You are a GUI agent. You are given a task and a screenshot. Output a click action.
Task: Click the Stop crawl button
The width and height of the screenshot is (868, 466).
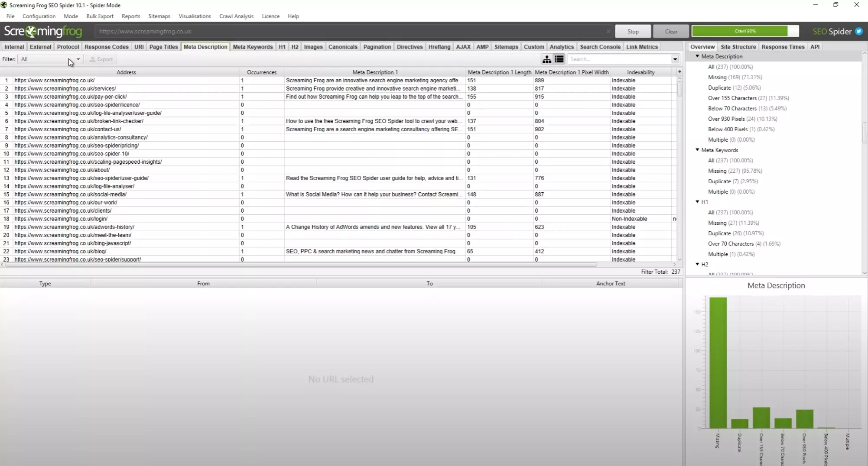(x=633, y=31)
